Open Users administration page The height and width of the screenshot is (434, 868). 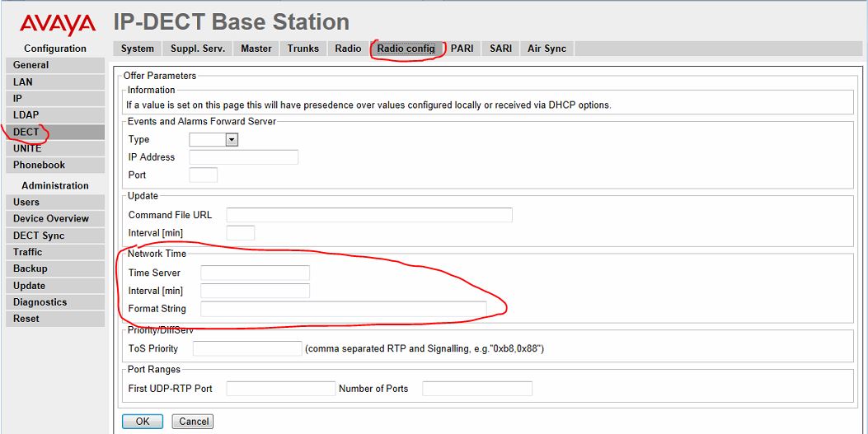(54, 202)
